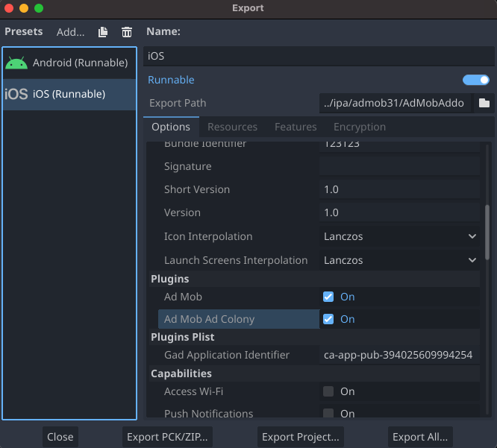
Task: Delete the preset with the trash icon
Action: (x=127, y=32)
